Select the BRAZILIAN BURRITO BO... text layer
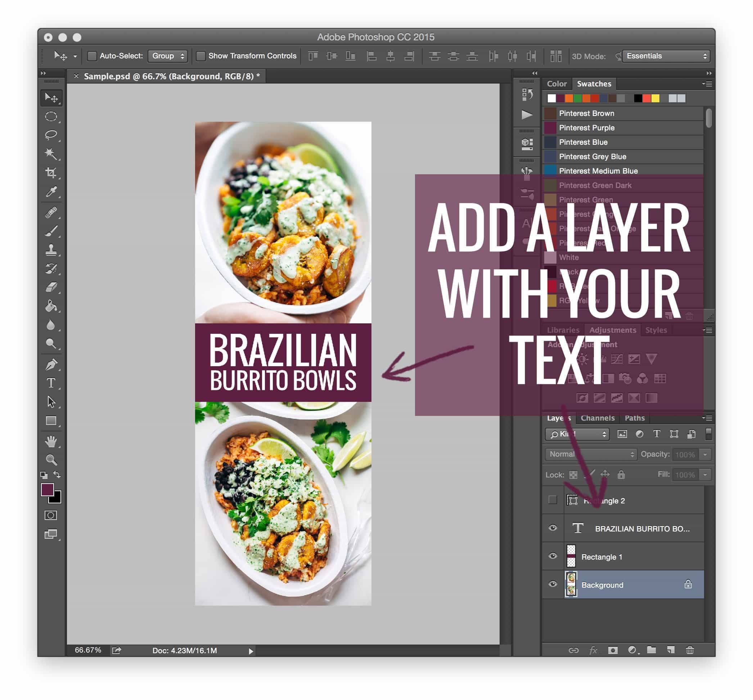This screenshot has width=753, height=700. 642,529
